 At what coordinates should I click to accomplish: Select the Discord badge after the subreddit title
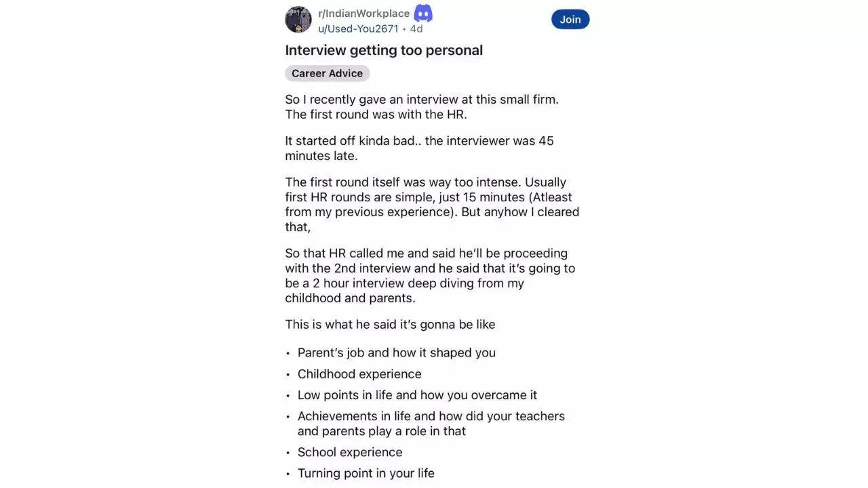click(422, 12)
